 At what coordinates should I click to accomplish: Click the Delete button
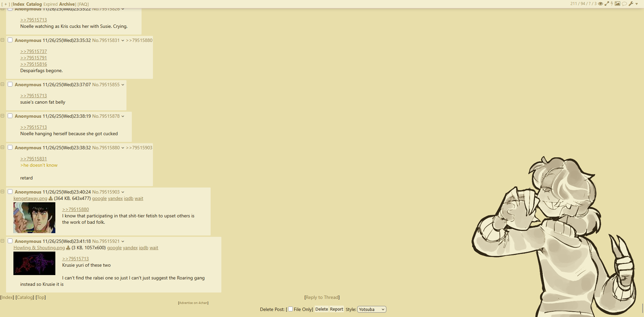click(322, 309)
